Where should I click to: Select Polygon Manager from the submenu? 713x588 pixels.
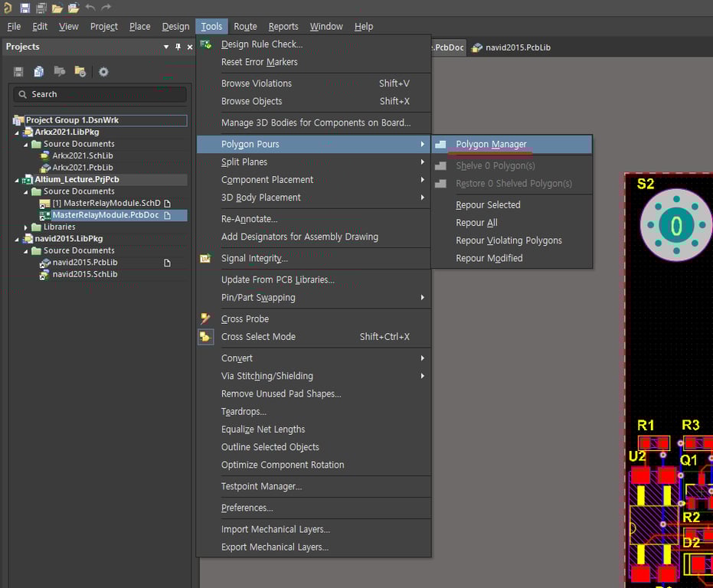[491, 144]
